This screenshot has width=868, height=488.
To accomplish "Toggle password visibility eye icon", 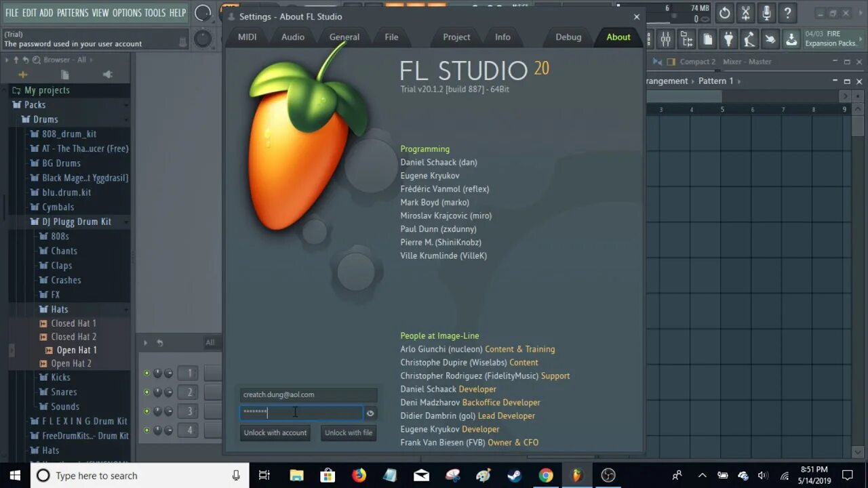I will point(370,413).
